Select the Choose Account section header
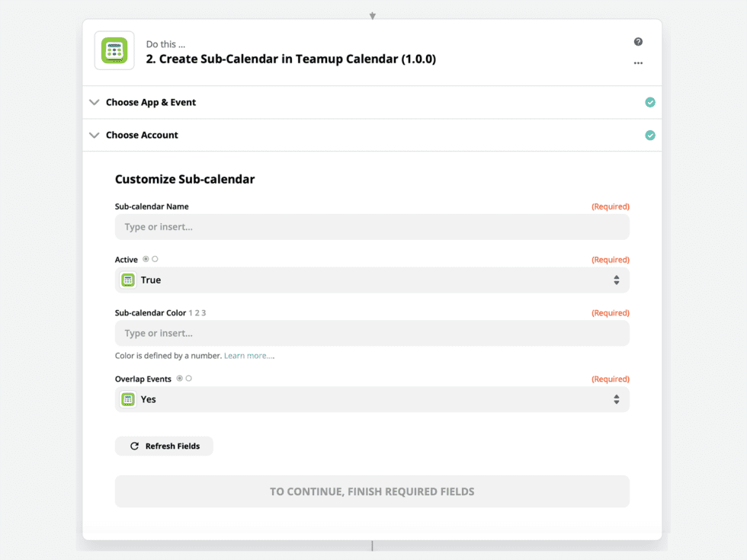The image size is (747, 560). point(142,135)
